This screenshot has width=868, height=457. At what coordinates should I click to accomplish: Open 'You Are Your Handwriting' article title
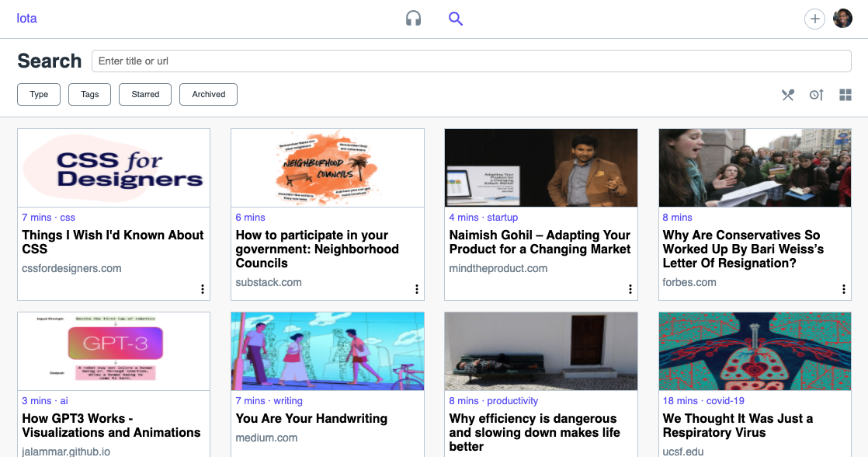(311, 418)
